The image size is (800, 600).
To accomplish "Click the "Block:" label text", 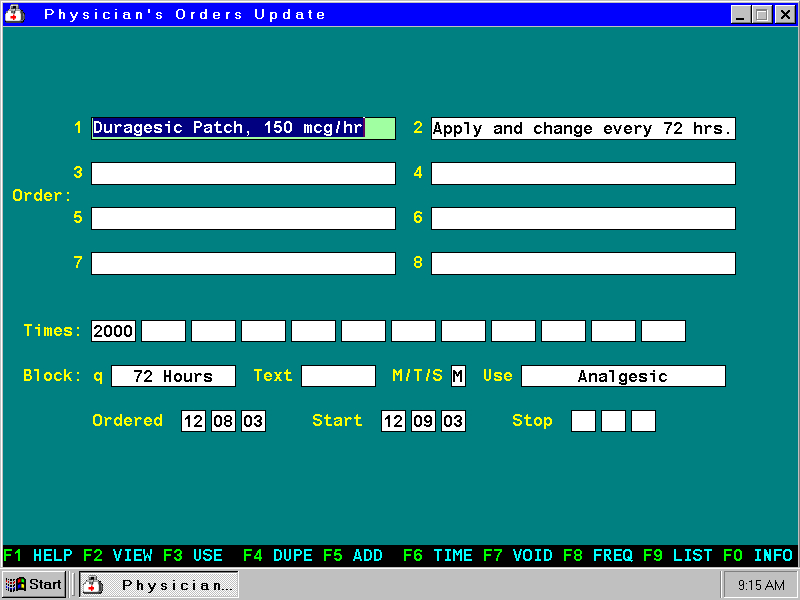I will (x=52, y=376).
